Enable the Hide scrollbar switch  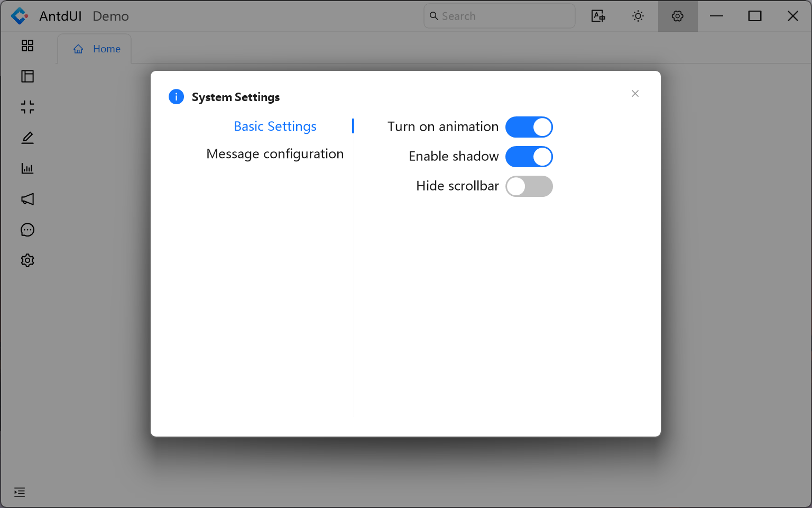coord(529,186)
